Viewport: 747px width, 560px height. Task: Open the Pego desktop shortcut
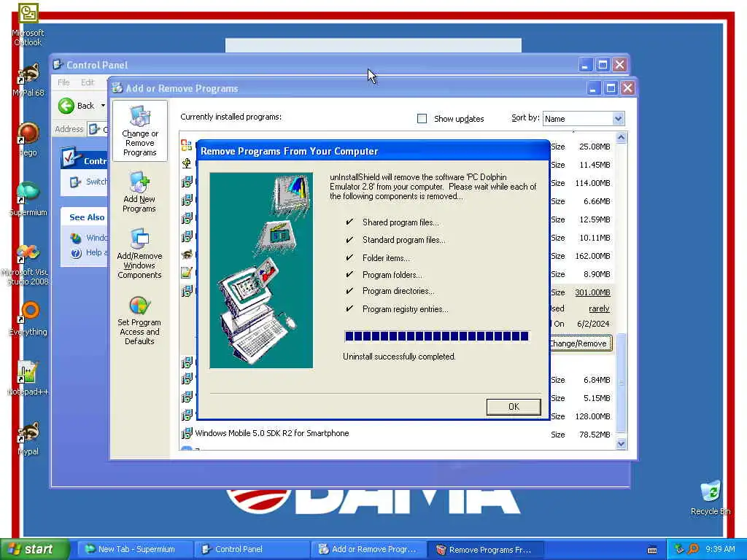pyautogui.click(x=28, y=139)
